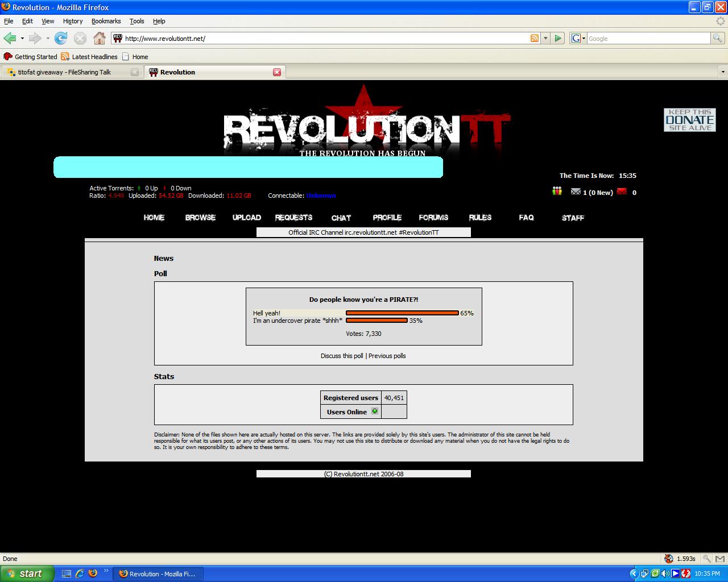Go back with the green Back arrow
The height and width of the screenshot is (582, 728).
10,38
